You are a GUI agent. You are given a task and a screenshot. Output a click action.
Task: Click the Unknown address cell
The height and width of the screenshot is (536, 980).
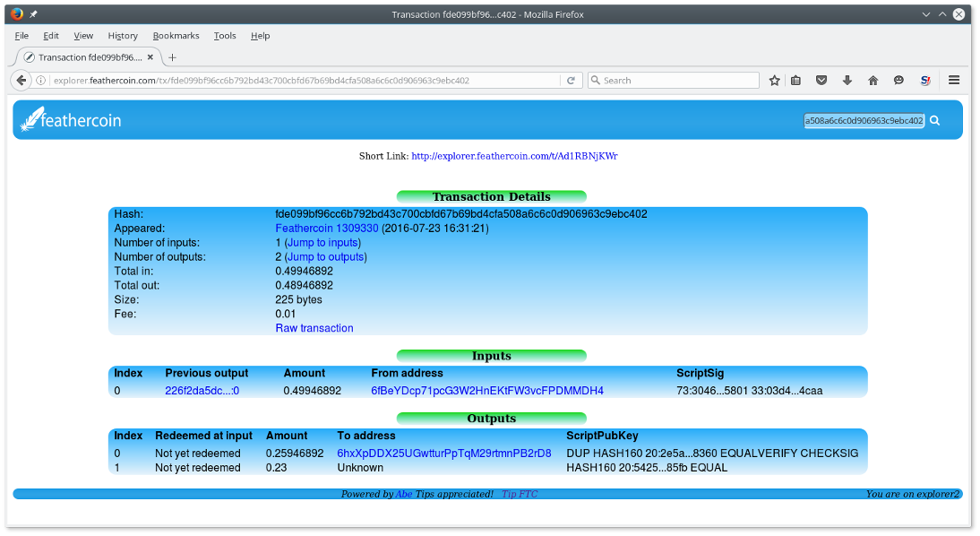[x=361, y=468]
